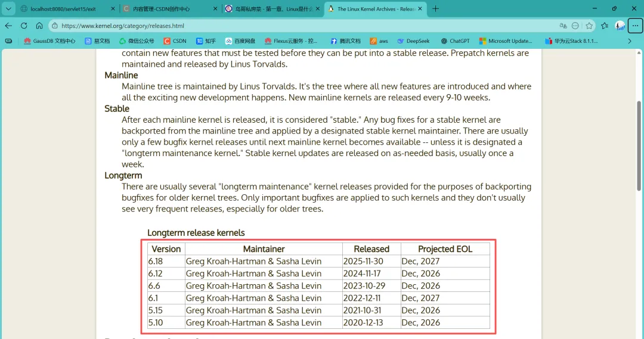Open the DeepSeek bookmark
Viewport: 644px width, 339px height.
tap(413, 41)
